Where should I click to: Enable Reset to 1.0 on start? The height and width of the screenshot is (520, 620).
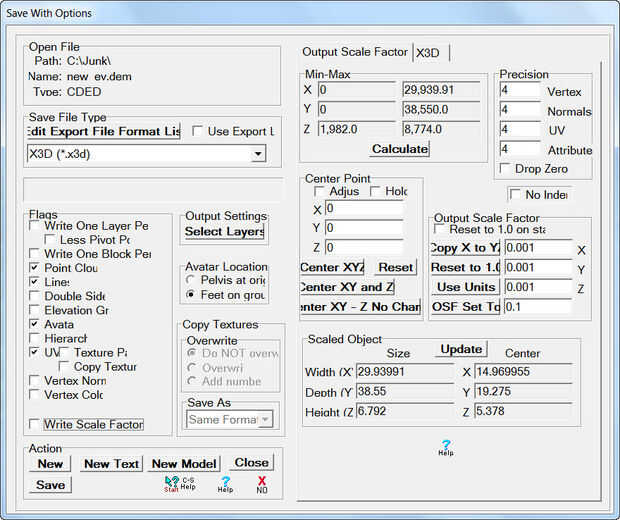pyautogui.click(x=439, y=229)
